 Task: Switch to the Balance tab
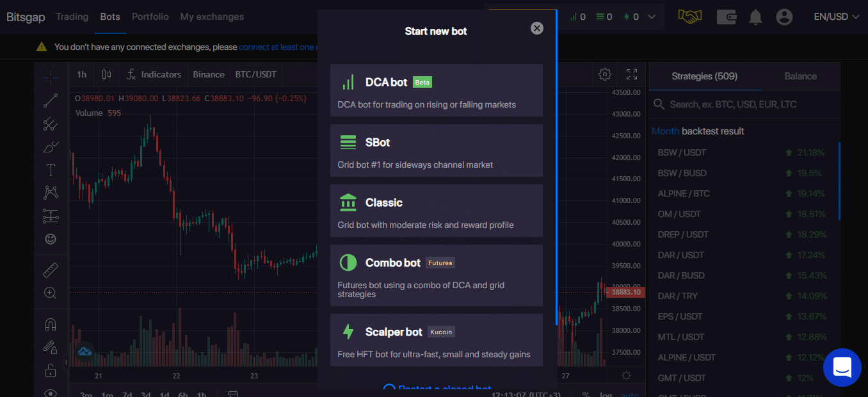[x=800, y=76]
